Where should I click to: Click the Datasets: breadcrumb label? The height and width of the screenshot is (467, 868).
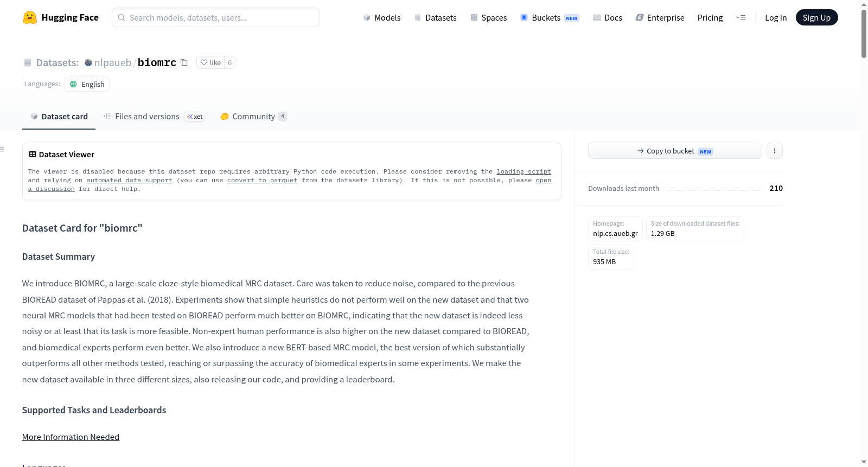[57, 62]
